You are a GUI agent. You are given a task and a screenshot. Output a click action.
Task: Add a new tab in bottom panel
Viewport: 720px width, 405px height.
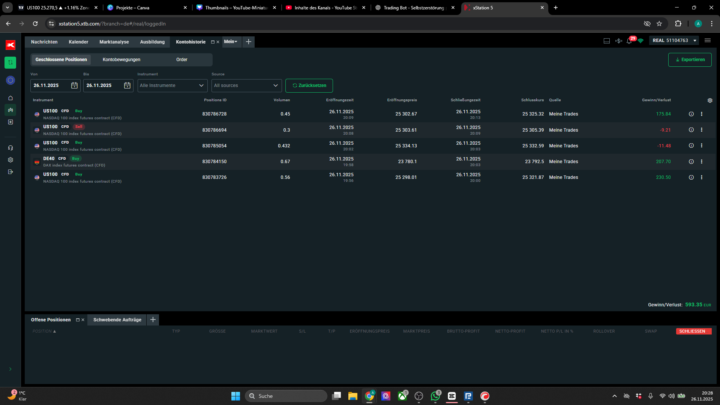153,320
